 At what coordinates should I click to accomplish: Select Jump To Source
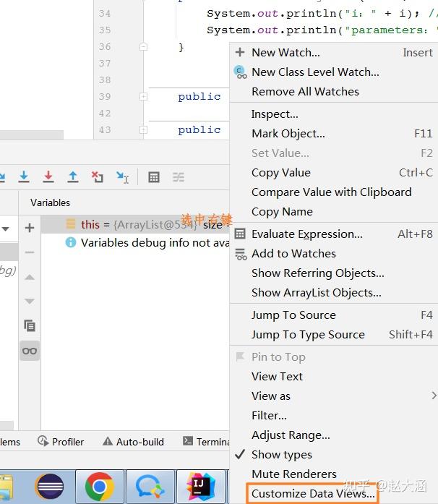point(334,315)
